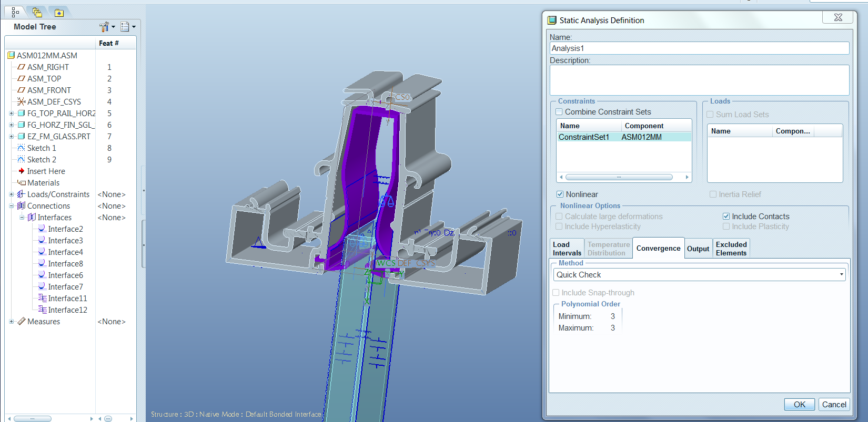Expand FG_HORZ_FIN_SGL tree node

12,125
